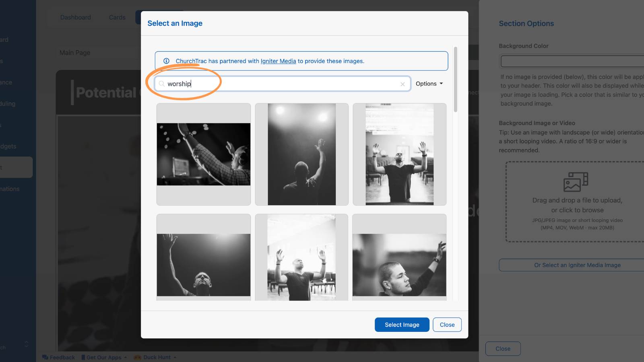Expand the Get Our Apps menu

(104, 357)
